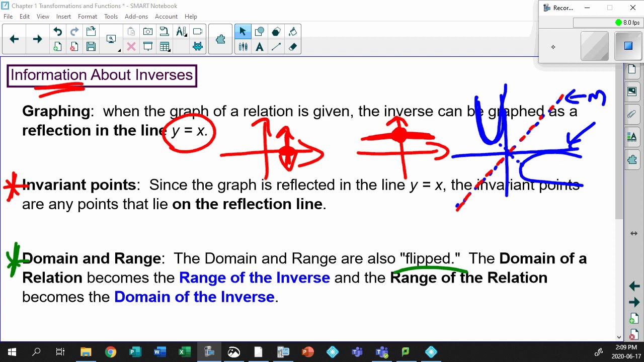Image resolution: width=644 pixels, height=362 pixels.
Task: Open the Tools menu
Action: pyautogui.click(x=111, y=17)
